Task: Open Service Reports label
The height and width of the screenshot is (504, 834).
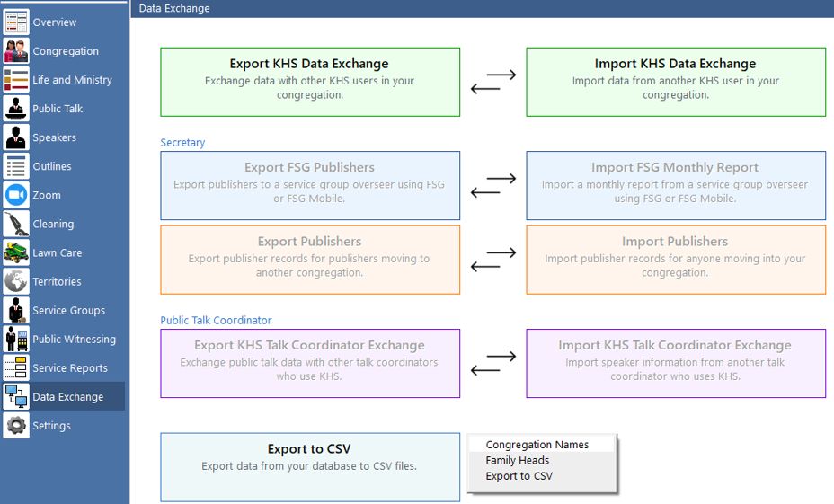Action: pyautogui.click(x=70, y=368)
